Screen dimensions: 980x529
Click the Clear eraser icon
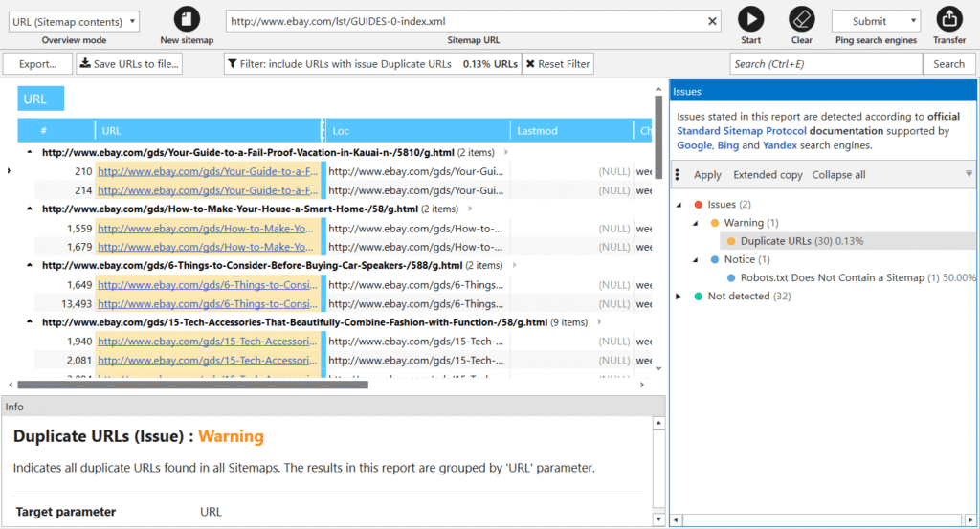pos(802,19)
